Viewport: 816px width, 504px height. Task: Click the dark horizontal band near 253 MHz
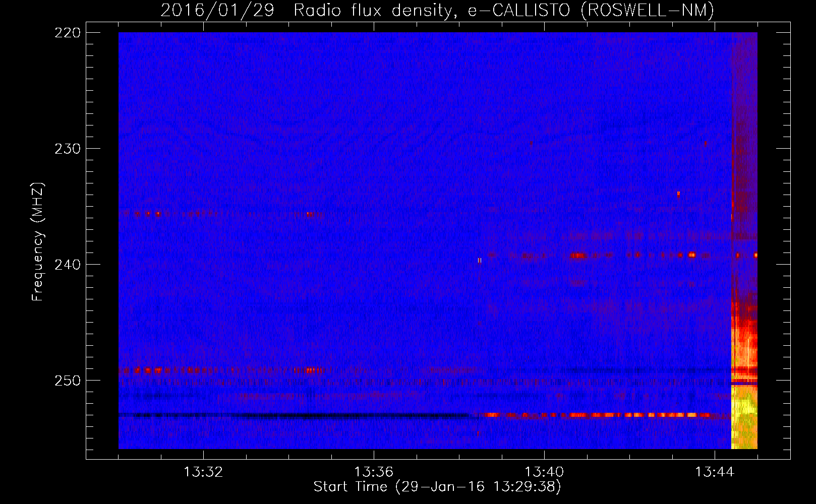pyautogui.click(x=298, y=416)
